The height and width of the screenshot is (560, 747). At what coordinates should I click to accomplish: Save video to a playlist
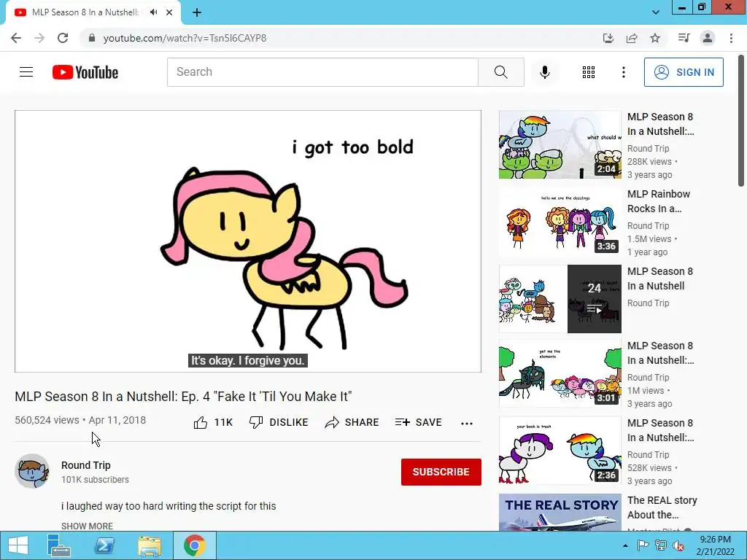[x=418, y=422]
